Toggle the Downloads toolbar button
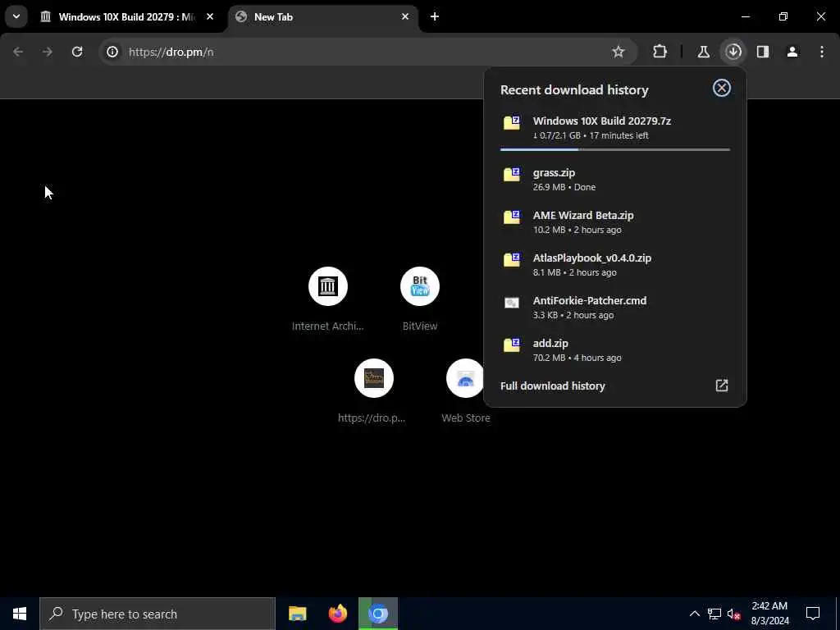 (733, 52)
